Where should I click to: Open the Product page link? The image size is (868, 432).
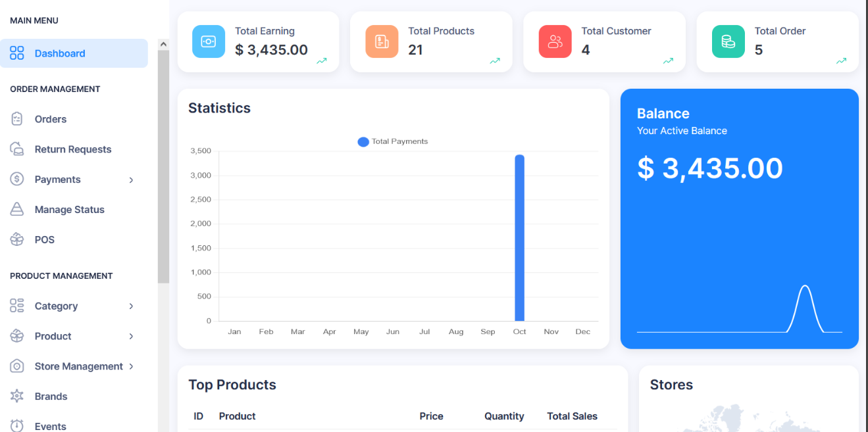point(53,336)
